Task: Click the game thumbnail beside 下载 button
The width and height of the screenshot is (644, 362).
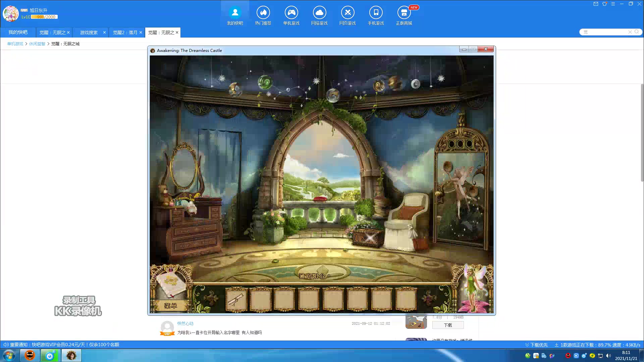Action: click(416, 322)
